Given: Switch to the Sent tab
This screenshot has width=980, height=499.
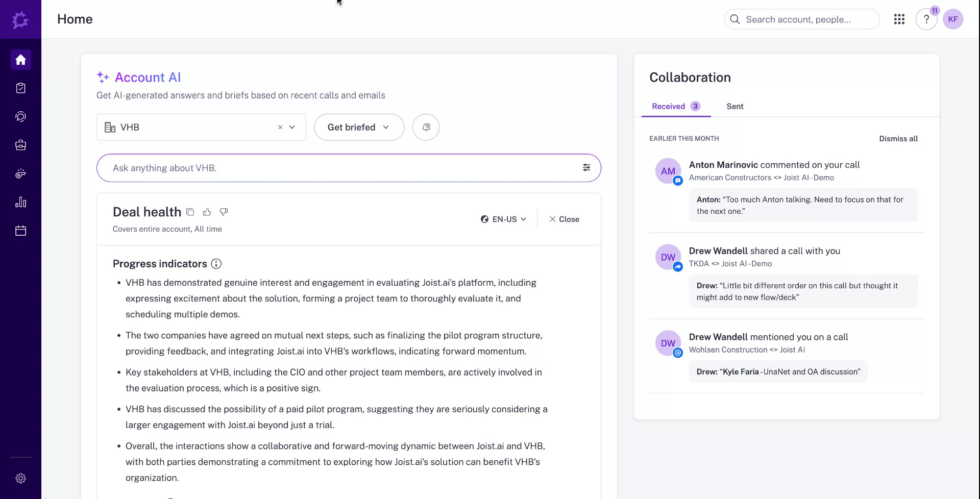Looking at the screenshot, I should click(x=735, y=106).
